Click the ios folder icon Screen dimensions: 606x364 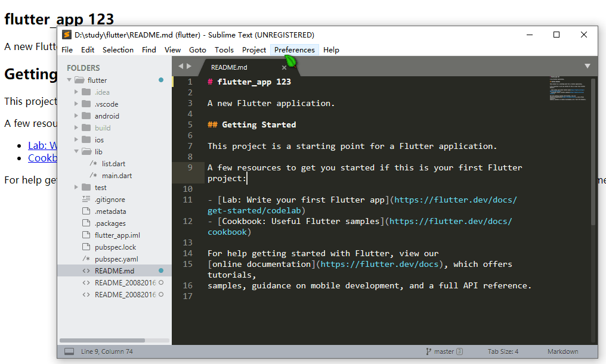(86, 140)
